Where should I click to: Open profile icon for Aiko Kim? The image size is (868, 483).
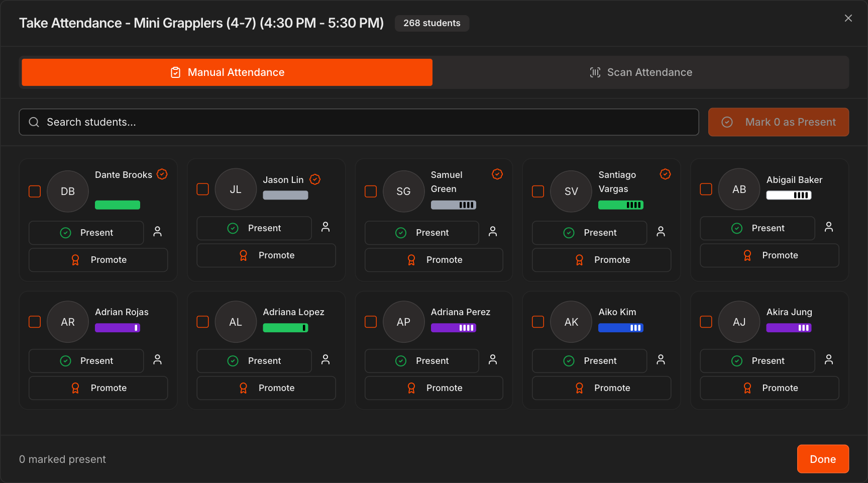[661, 360]
